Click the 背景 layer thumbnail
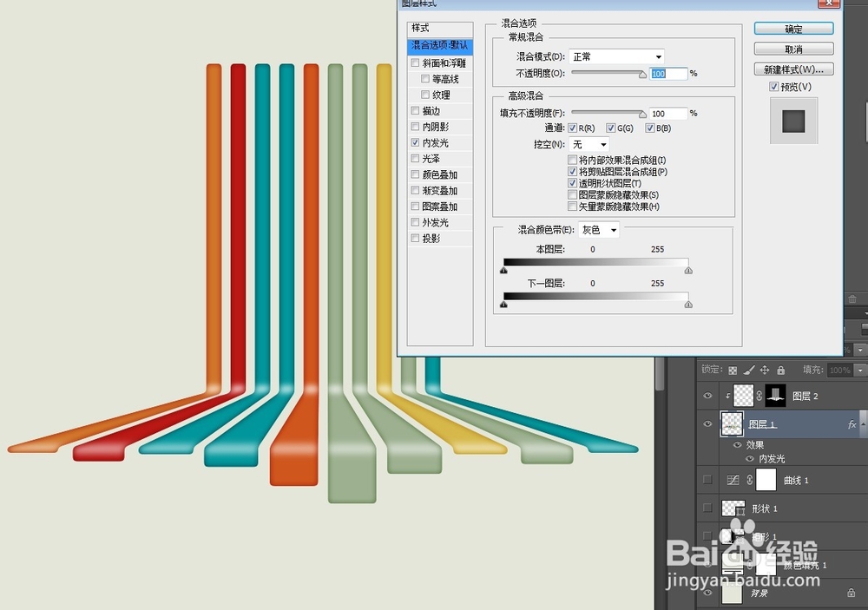868x610 pixels. 733,594
